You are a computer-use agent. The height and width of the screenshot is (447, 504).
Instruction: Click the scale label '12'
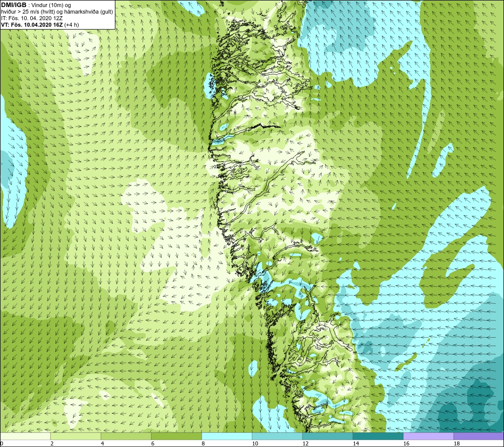pyautogui.click(x=305, y=444)
